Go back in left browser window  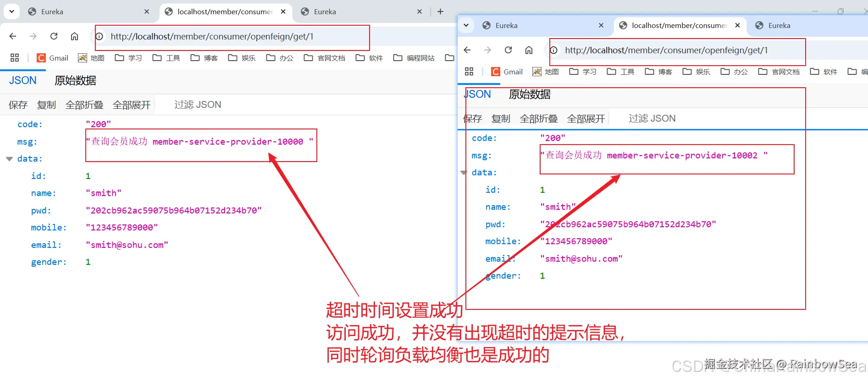point(13,36)
